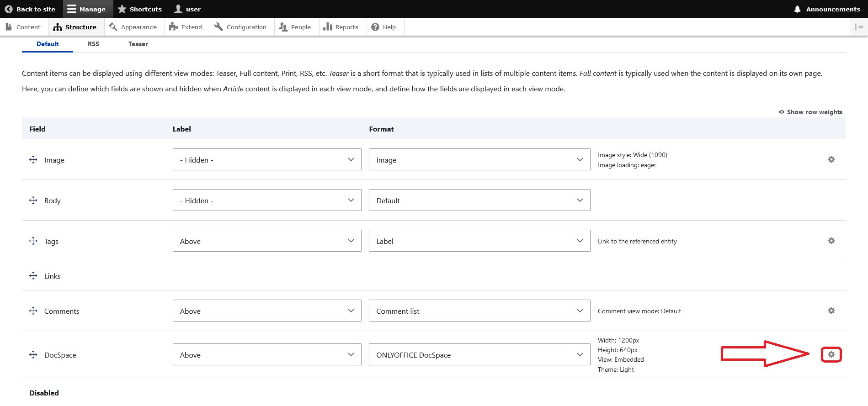Image resolution: width=868 pixels, height=406 pixels.
Task: Open the Shortcuts toolbar item
Action: pyautogui.click(x=140, y=9)
